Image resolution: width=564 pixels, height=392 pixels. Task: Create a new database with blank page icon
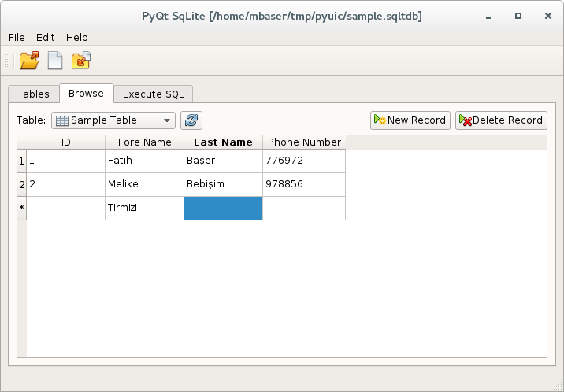click(x=55, y=61)
